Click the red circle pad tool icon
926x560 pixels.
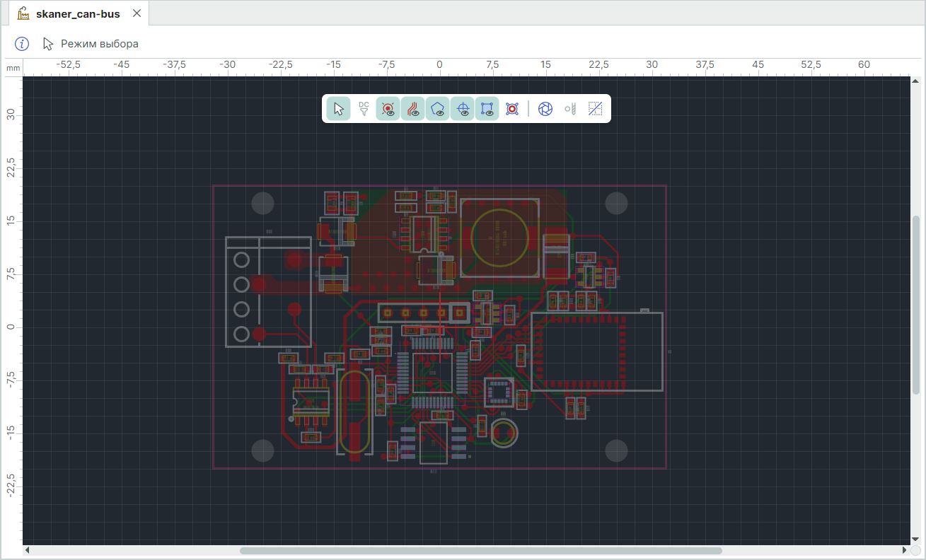512,109
